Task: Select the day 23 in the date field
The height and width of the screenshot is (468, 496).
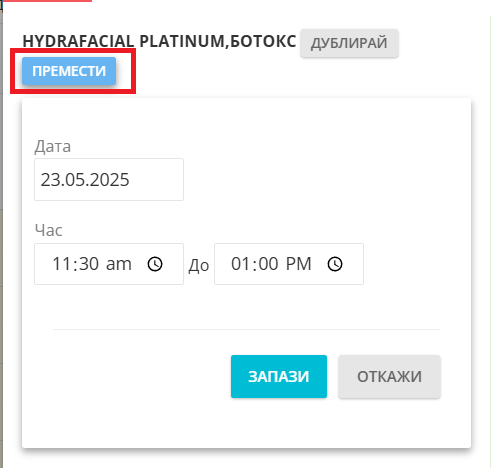Action: pyautogui.click(x=50, y=180)
